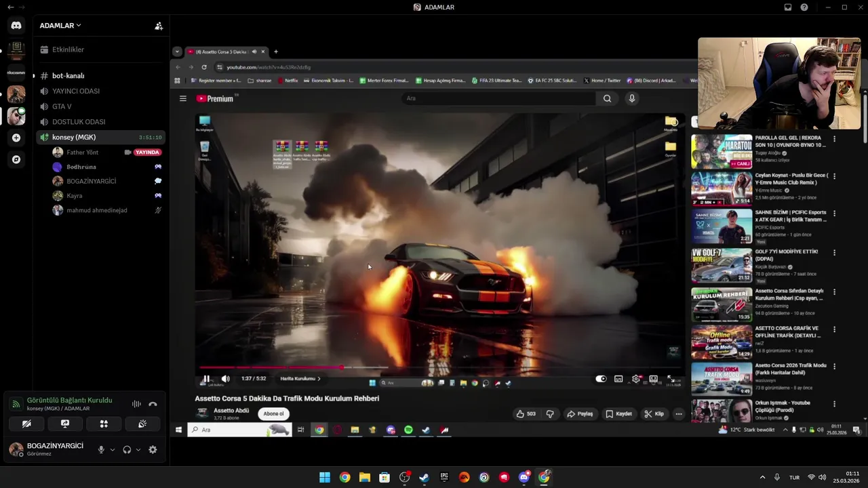The height and width of the screenshot is (488, 868).
Task: Toggle the YouTube autoplay switch
Action: click(601, 379)
